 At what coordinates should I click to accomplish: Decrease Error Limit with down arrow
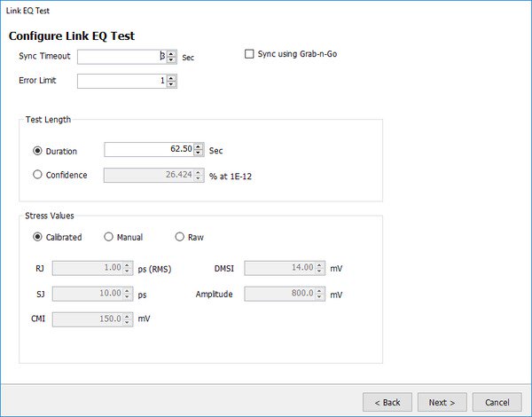click(x=172, y=85)
